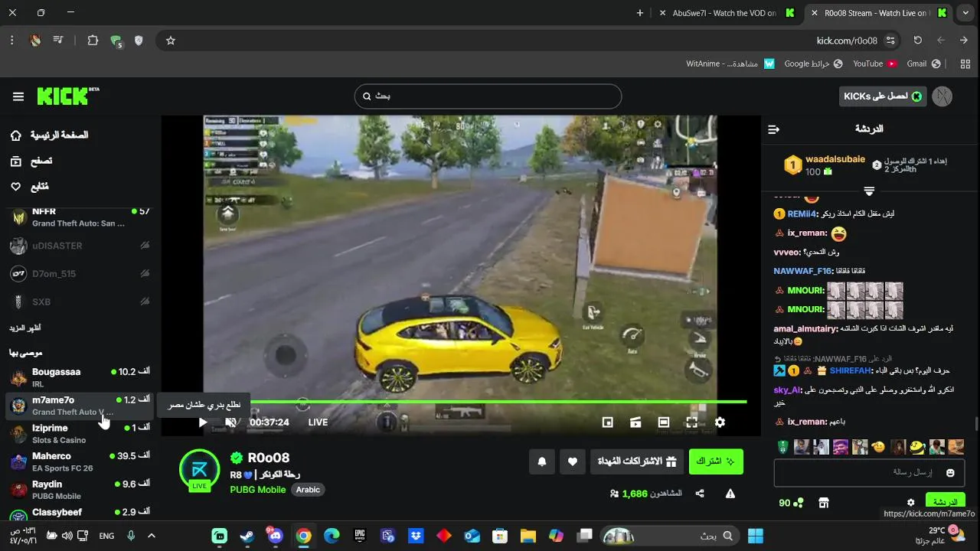Image resolution: width=980 pixels, height=551 pixels.
Task: Open the Windows Start menu
Action: 755,536
